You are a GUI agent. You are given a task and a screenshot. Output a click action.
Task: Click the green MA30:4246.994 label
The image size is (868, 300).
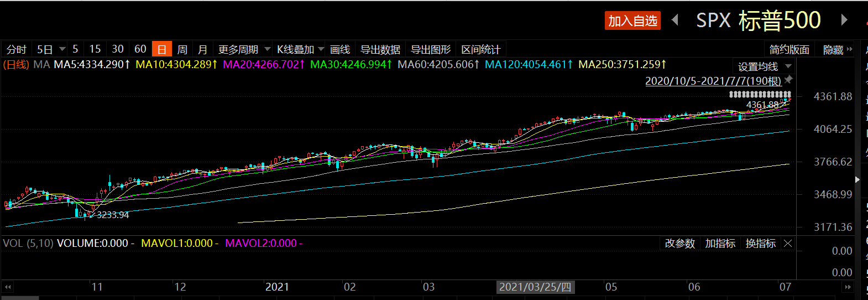352,65
